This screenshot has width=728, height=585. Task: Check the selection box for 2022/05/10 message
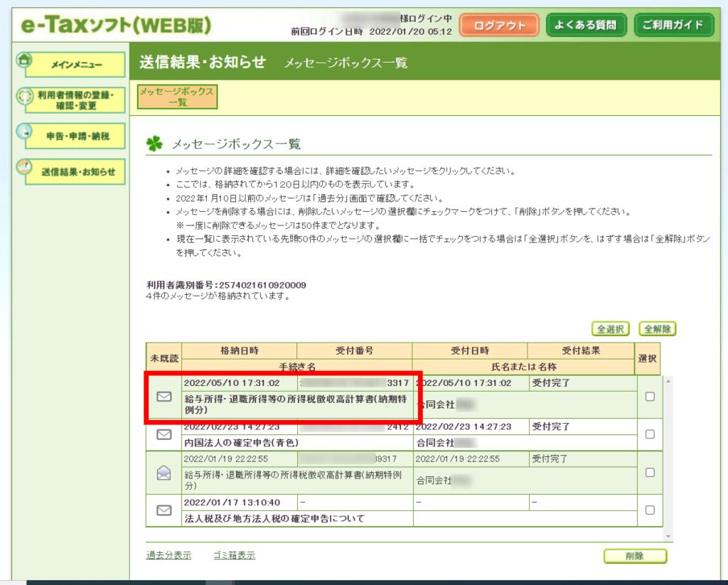pyautogui.click(x=650, y=397)
